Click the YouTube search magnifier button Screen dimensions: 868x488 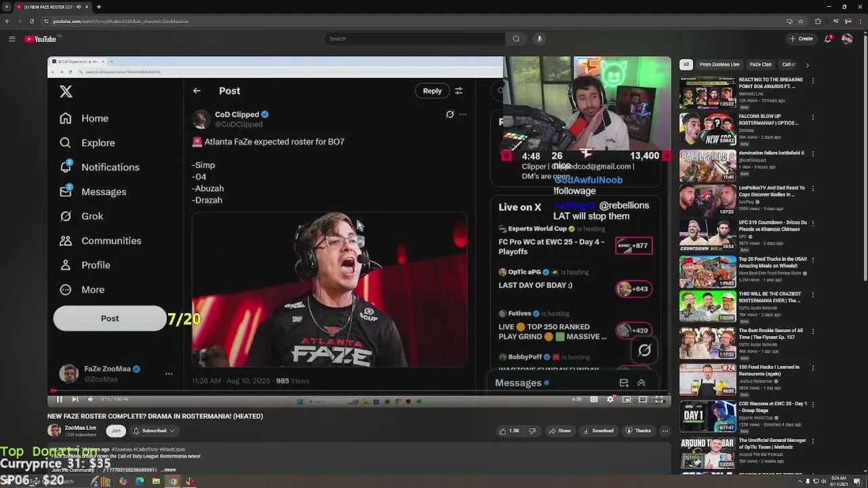pos(516,39)
